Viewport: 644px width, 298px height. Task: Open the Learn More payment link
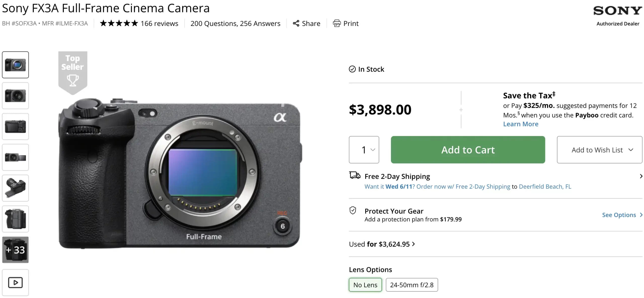click(x=521, y=124)
